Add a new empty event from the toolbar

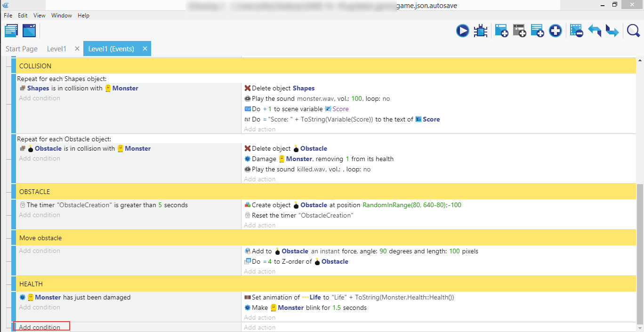click(501, 31)
